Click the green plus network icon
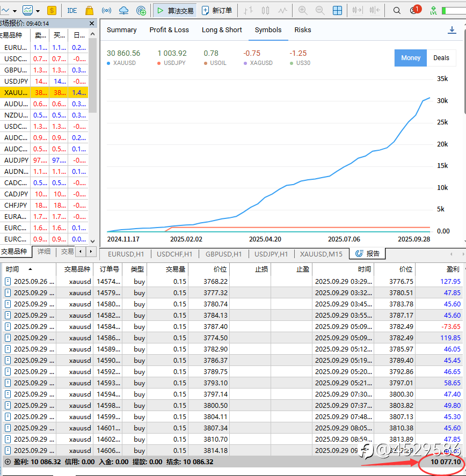Image resolution: width=466 pixels, height=476 pixels. click(x=141, y=11)
